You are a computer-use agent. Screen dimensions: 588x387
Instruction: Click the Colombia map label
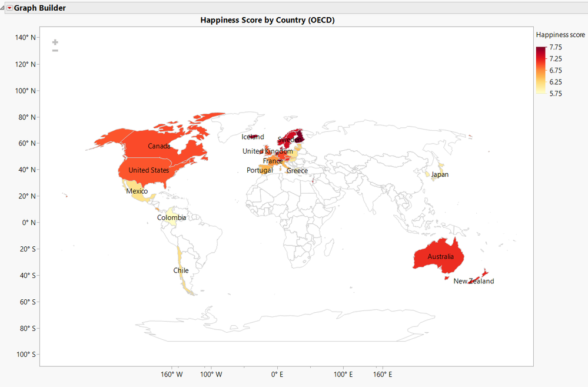(171, 218)
